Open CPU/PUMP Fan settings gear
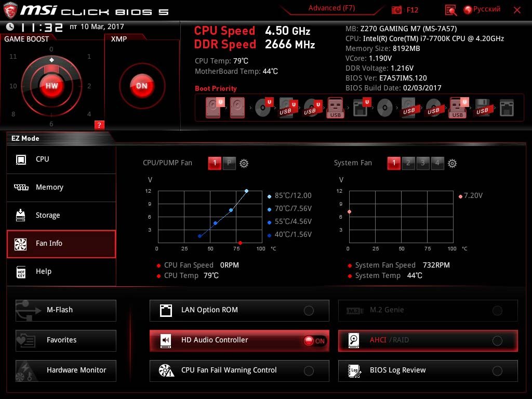532x399 pixels. click(244, 163)
